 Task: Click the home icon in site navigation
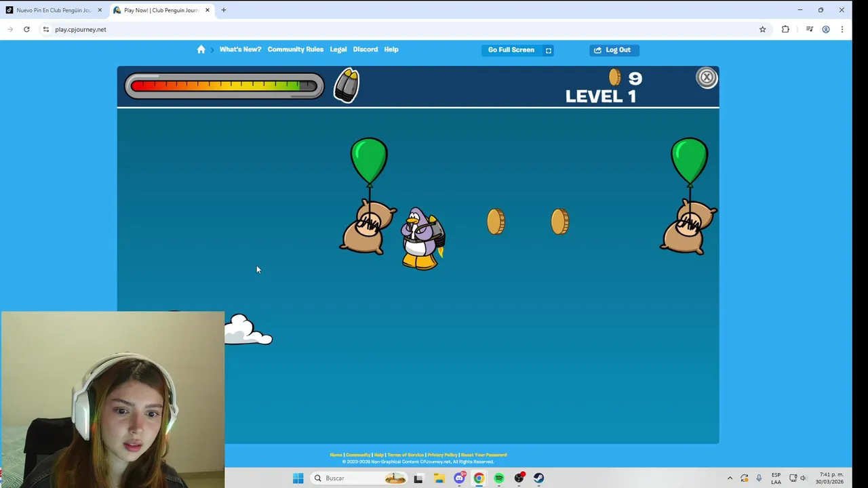tap(201, 49)
